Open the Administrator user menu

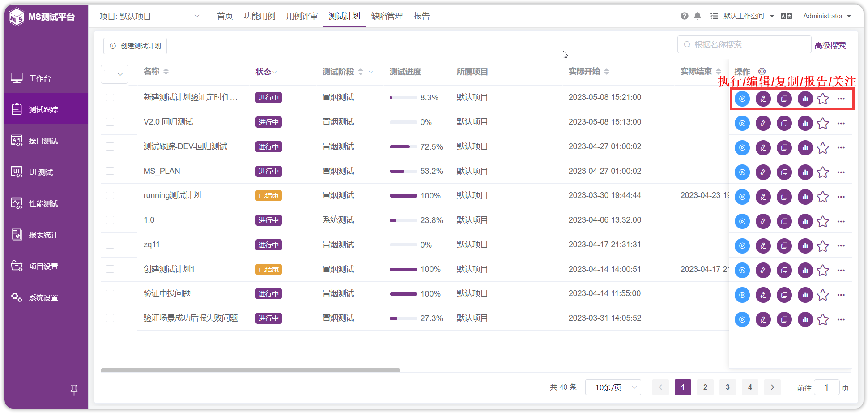[827, 16]
